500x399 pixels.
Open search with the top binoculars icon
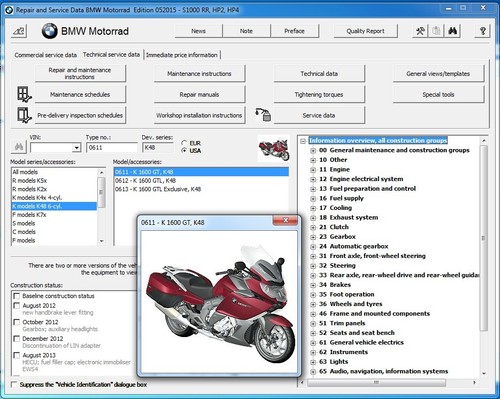[452, 31]
